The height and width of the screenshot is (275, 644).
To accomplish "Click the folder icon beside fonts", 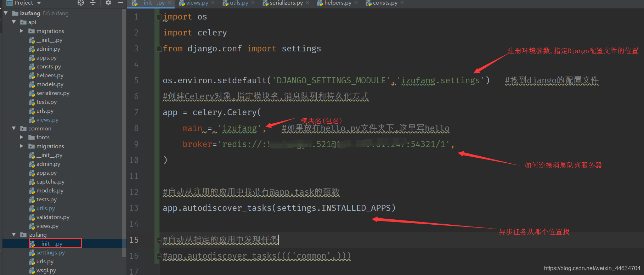I will 32,137.
